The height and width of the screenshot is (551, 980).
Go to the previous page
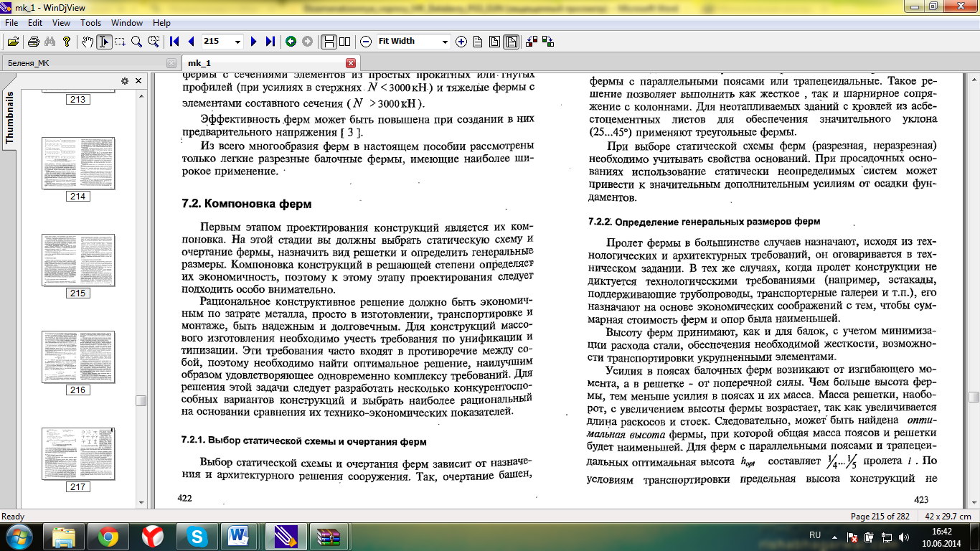[191, 42]
